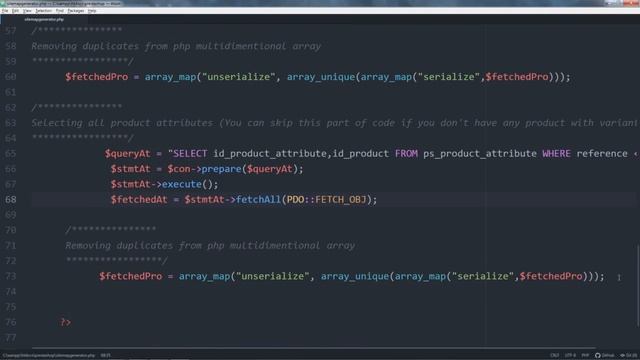Click the FROM keyword on line 65

(406, 153)
